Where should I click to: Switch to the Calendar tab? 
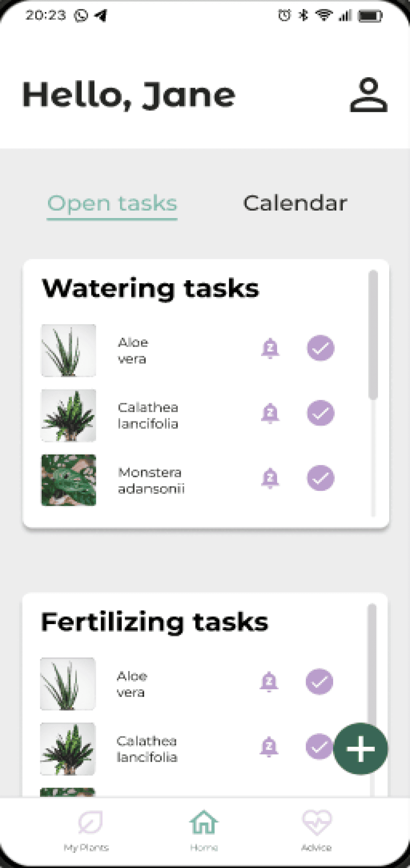coord(295,203)
